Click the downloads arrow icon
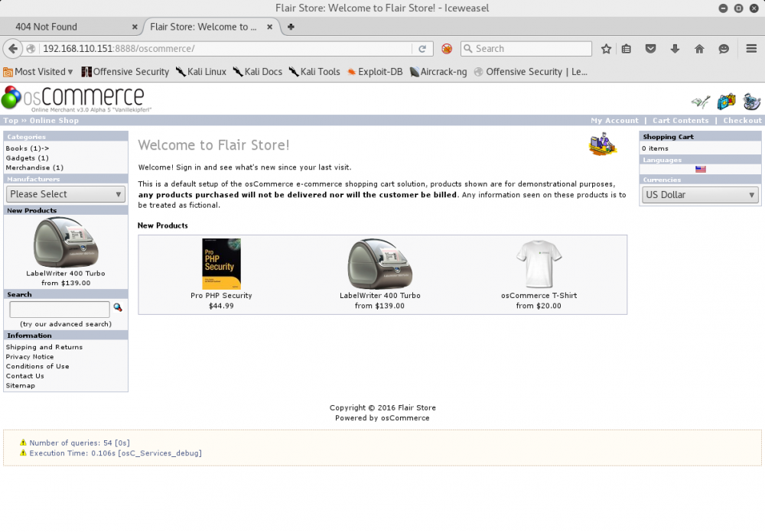 (x=675, y=49)
